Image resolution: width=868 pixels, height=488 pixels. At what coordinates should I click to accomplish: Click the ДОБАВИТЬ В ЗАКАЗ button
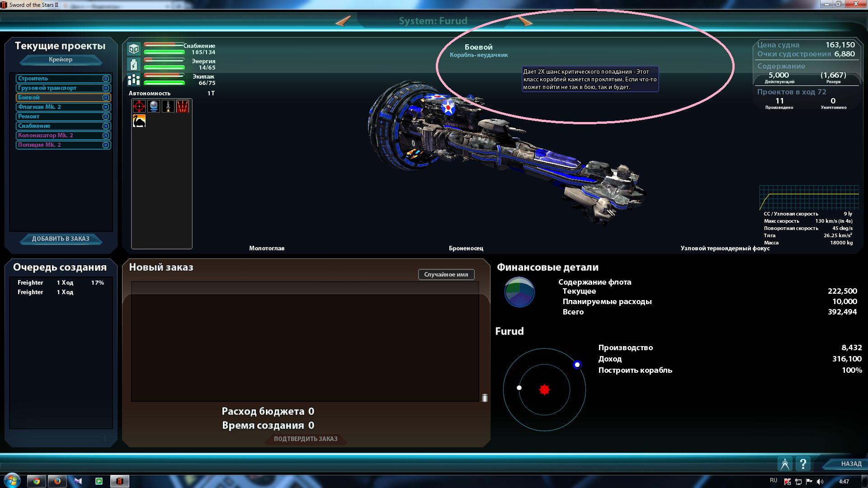61,239
